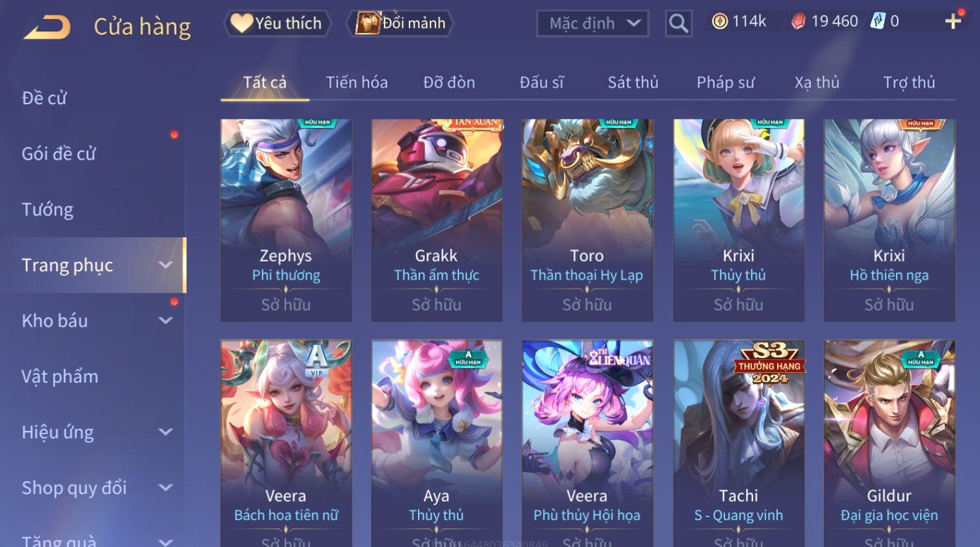The image size is (980, 547).
Task: Click the plus icon to add currency
Action: click(x=953, y=22)
